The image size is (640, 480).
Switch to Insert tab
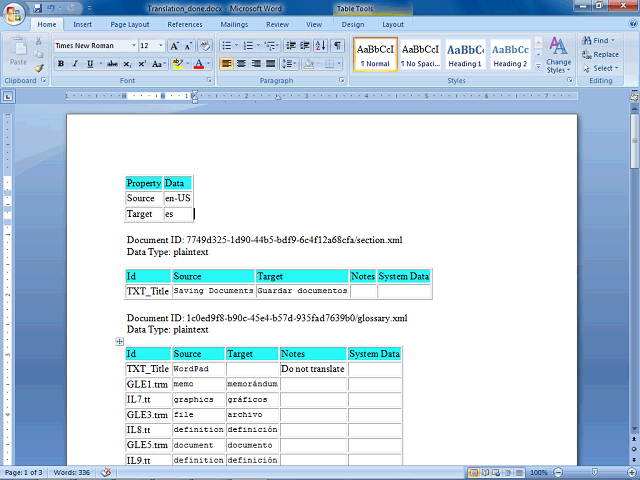point(82,24)
